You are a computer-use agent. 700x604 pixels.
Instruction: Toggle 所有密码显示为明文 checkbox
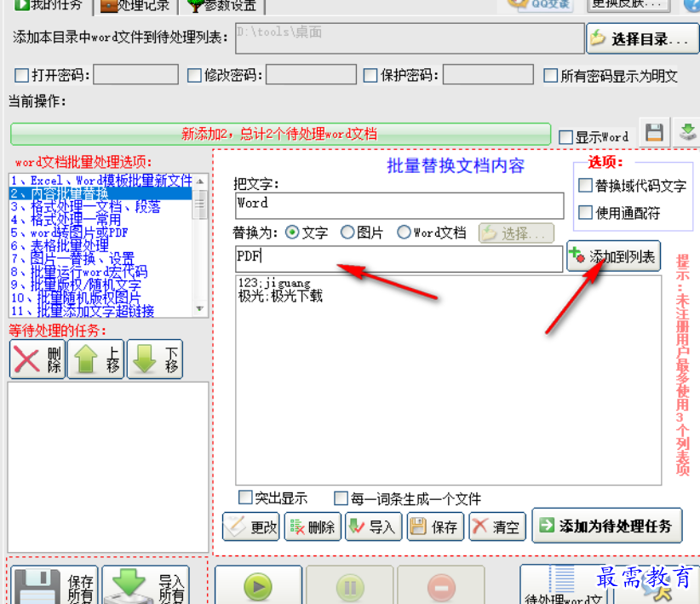click(550, 75)
